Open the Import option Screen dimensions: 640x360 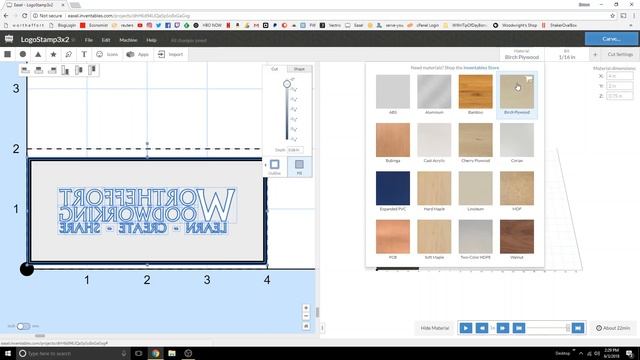click(x=171, y=54)
